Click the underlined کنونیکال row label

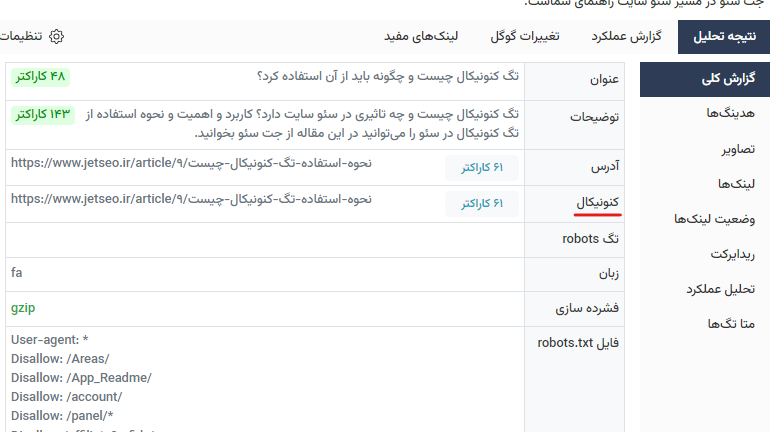point(598,203)
